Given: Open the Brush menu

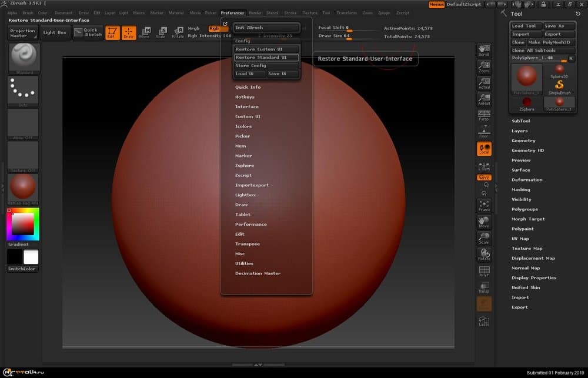Looking at the screenshot, I should pyautogui.click(x=28, y=13).
